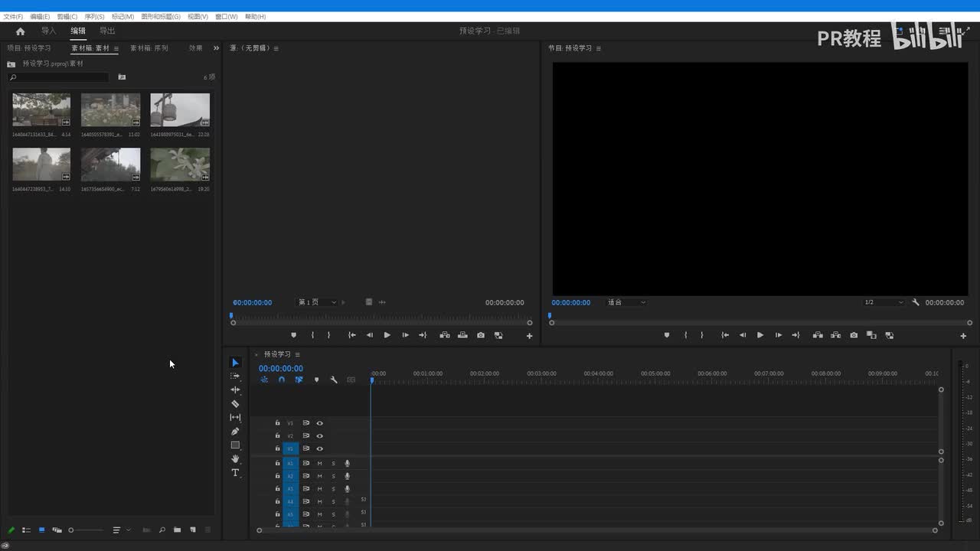Viewport: 980px width, 551px height.
Task: Open timeline display settings wrench icon
Action: coord(334,380)
